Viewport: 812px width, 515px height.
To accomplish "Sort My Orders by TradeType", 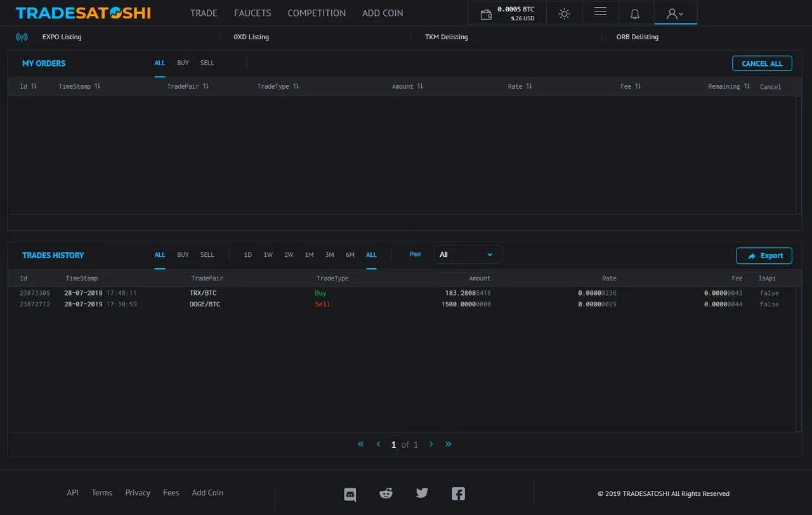I will click(278, 86).
